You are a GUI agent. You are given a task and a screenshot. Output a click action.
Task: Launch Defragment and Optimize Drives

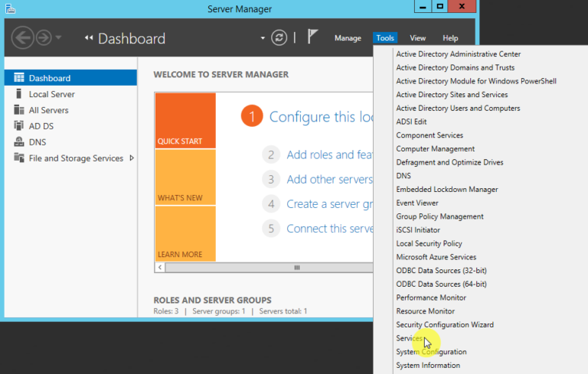(449, 162)
